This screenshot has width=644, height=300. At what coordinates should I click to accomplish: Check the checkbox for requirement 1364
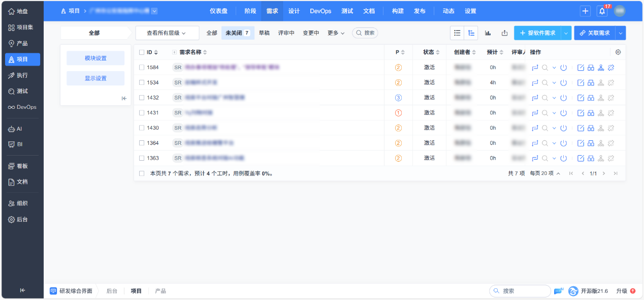coord(141,143)
